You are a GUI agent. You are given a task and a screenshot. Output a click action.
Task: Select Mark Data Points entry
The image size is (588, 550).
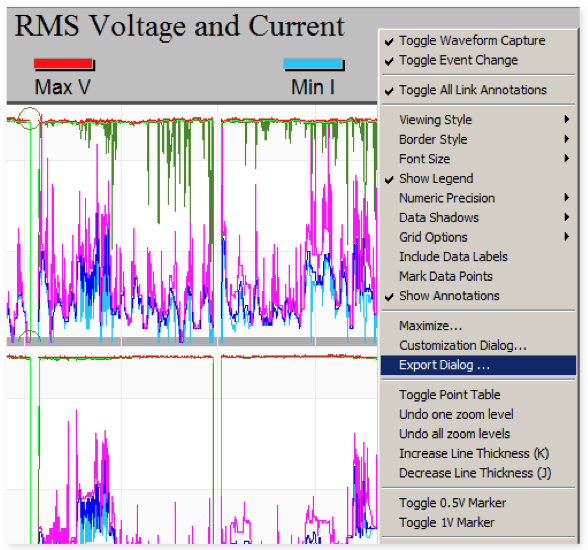coord(478,276)
